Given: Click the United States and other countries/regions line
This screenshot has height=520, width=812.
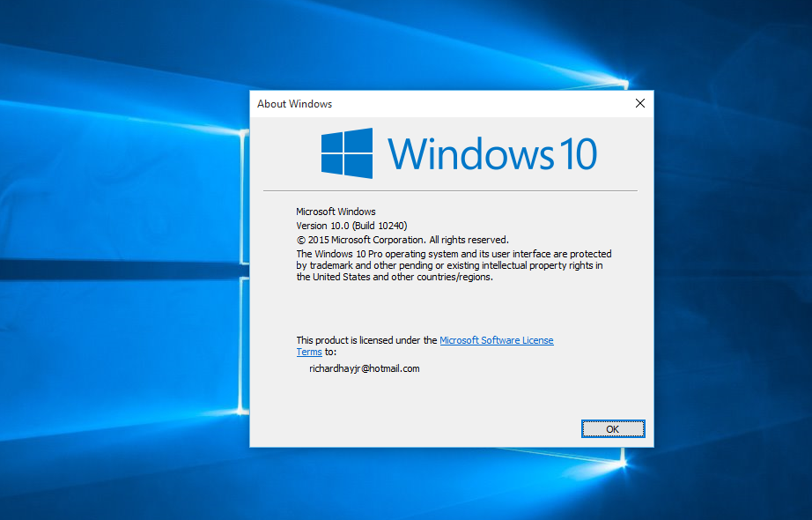Looking at the screenshot, I should pos(395,277).
